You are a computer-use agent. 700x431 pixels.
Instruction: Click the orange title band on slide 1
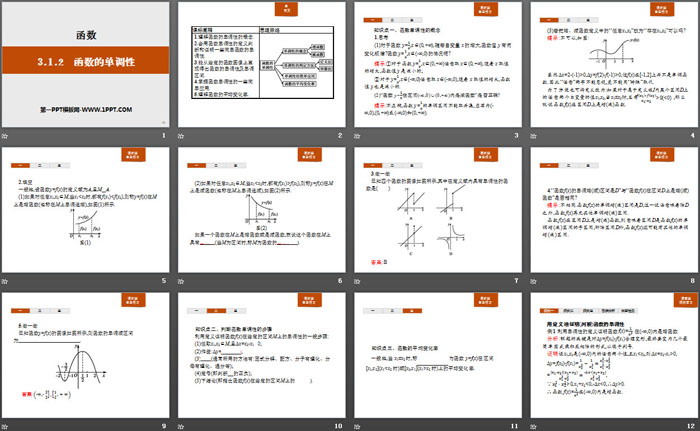[x=83, y=64]
